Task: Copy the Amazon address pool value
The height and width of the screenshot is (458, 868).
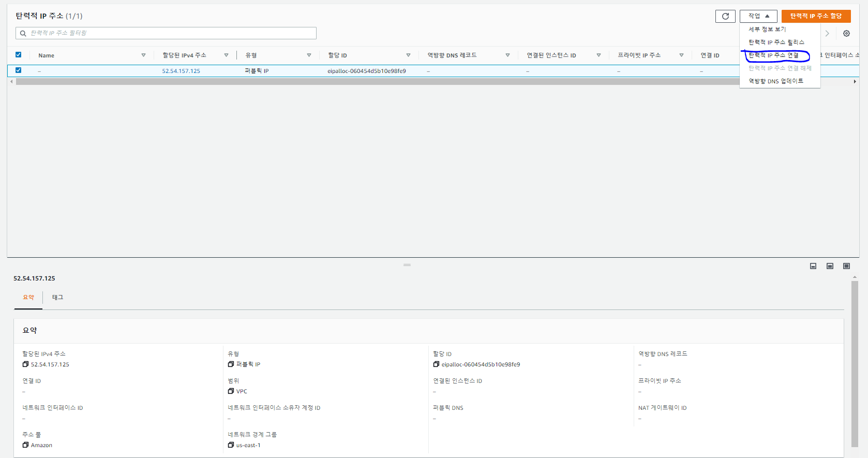Action: pyautogui.click(x=25, y=445)
